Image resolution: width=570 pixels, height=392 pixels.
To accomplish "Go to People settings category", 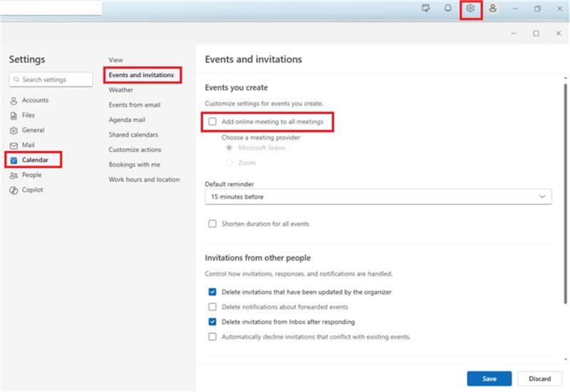I will (31, 175).
